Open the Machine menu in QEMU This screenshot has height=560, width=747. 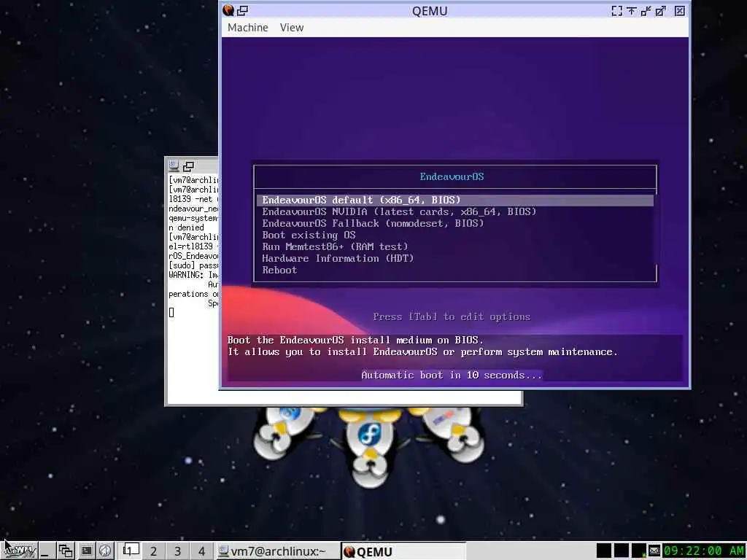coord(248,28)
